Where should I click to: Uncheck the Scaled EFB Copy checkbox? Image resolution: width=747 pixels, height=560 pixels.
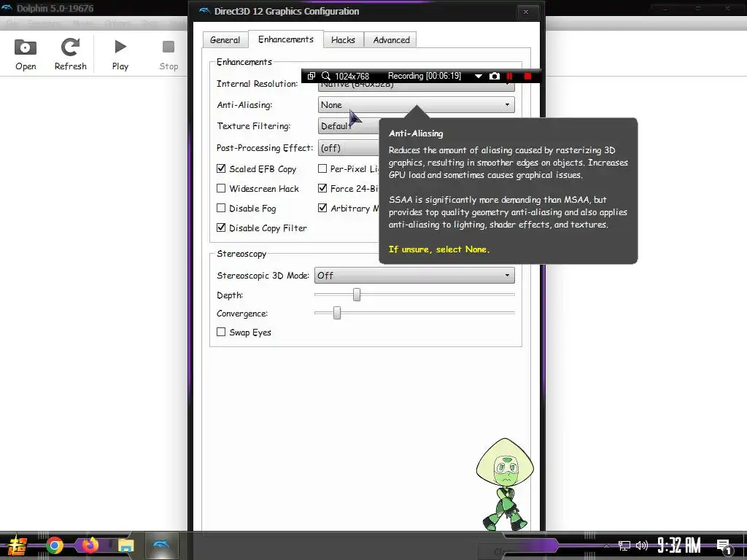[x=221, y=168]
